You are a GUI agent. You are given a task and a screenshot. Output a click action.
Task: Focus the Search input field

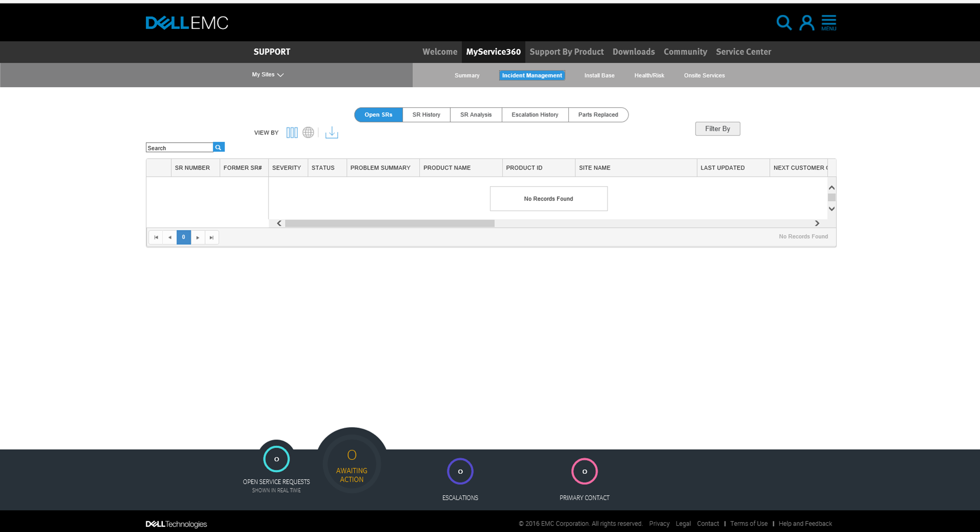179,147
